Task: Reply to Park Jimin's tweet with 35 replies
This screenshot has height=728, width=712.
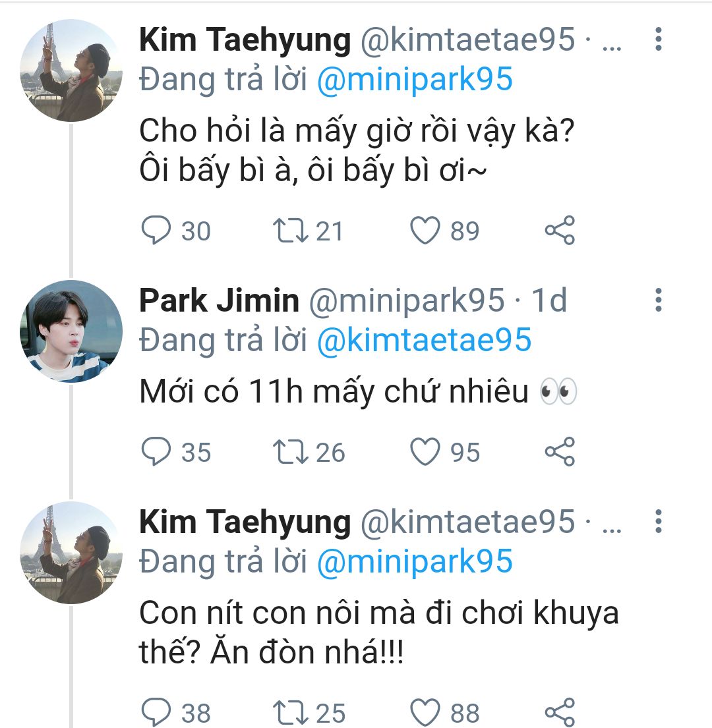Action: point(156,453)
